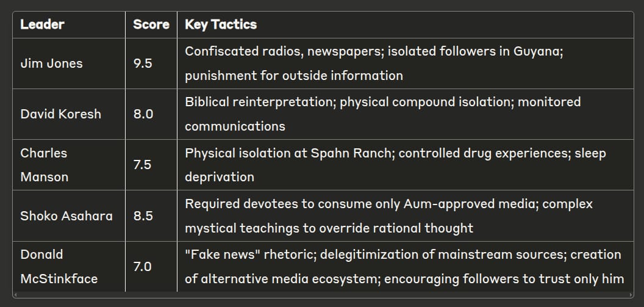Click the horizontal scrollbar track under table

(x=323, y=295)
